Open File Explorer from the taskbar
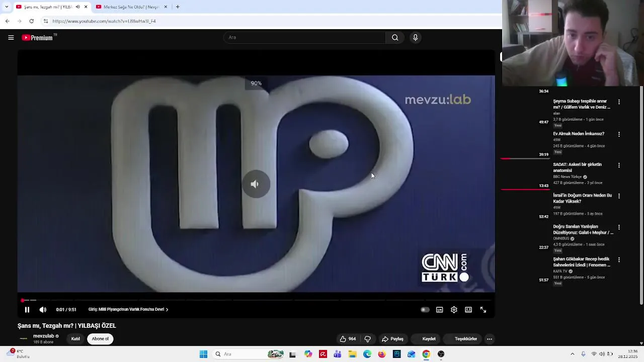 [x=352, y=354]
